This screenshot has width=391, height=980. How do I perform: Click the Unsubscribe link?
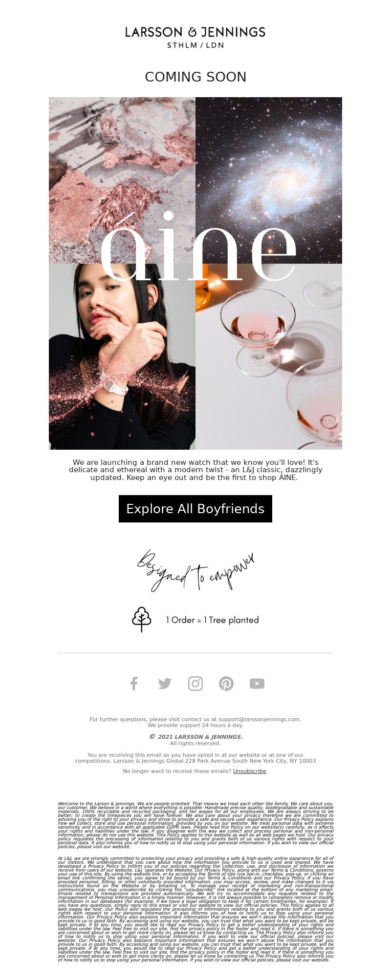[x=250, y=771]
